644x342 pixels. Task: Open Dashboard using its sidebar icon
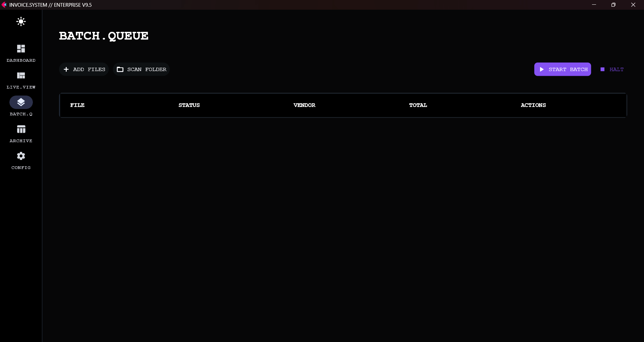coord(21,49)
